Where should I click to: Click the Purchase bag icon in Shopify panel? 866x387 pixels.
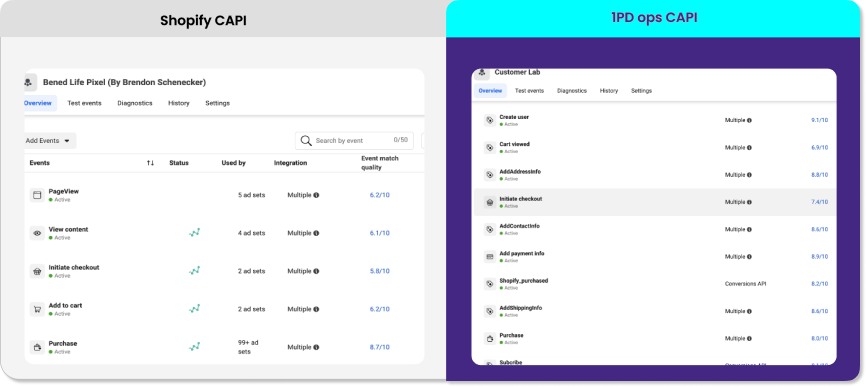coord(37,347)
